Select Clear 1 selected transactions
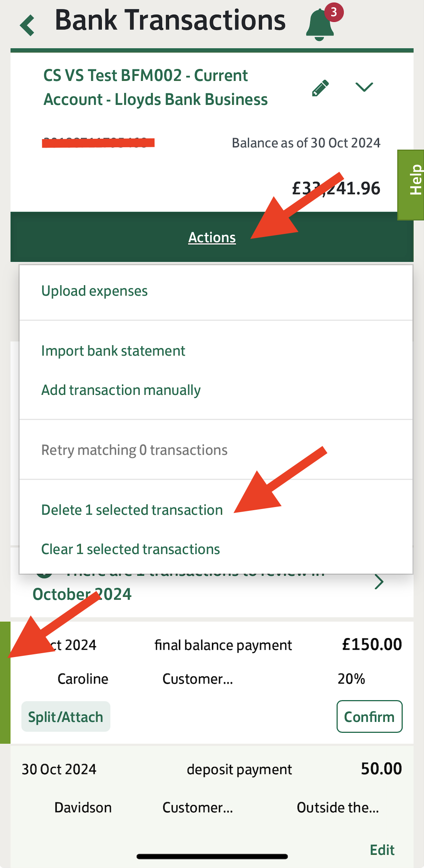Viewport: 424px width, 868px height. pos(130,549)
